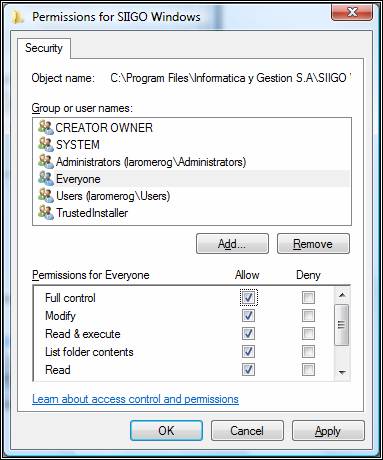Click the CREATOR OWNER group icon
This screenshot has width=383, height=460.
[x=46, y=128]
